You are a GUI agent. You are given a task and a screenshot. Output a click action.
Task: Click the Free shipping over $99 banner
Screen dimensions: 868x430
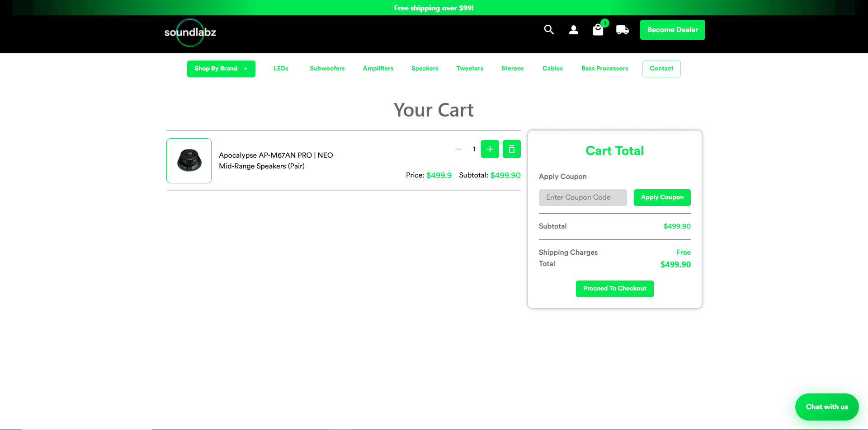[434, 8]
